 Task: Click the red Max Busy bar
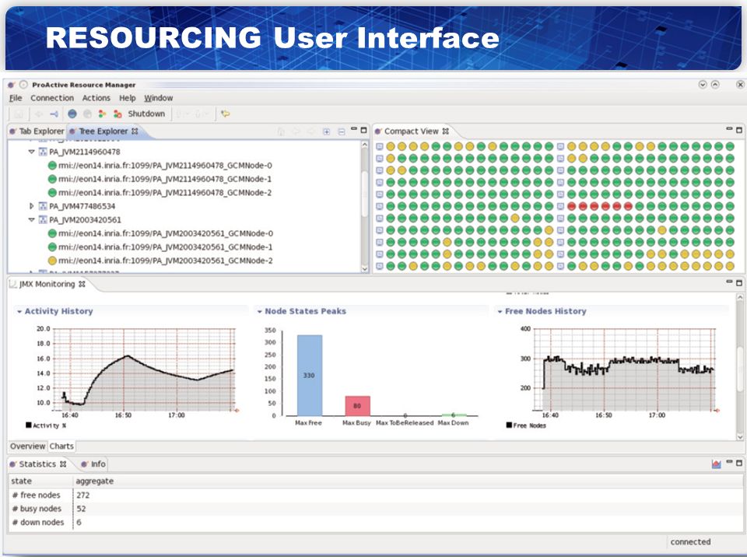pos(358,406)
